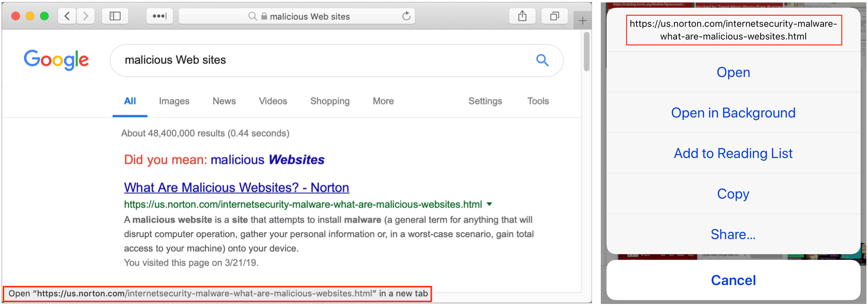The height and width of the screenshot is (306, 868).
Task: Open the Share menu in Safari toolbar
Action: click(522, 16)
